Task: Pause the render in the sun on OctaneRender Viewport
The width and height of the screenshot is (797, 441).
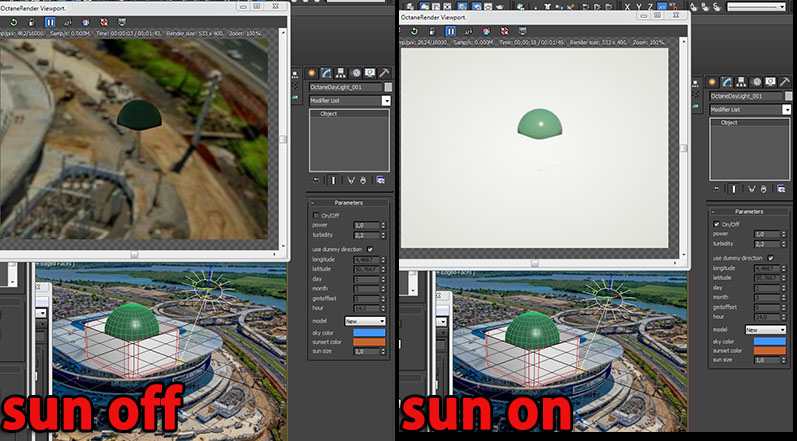Action: point(450,31)
